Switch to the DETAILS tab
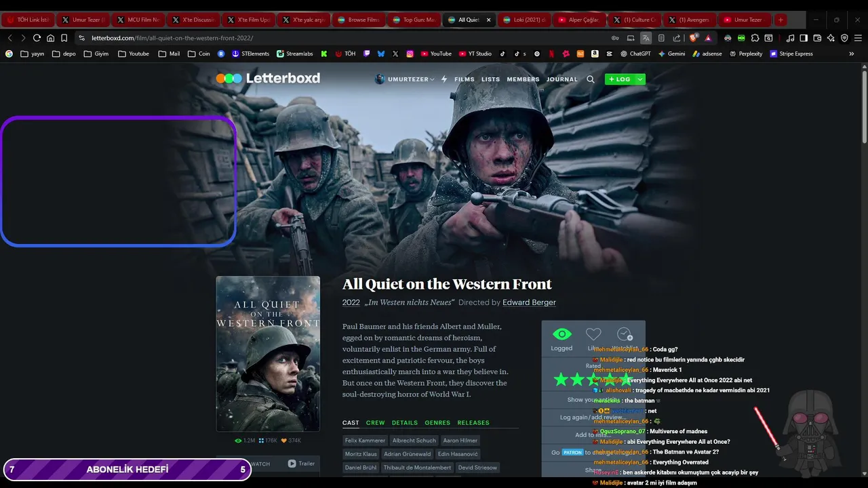This screenshot has height=488, width=868. coord(405,423)
